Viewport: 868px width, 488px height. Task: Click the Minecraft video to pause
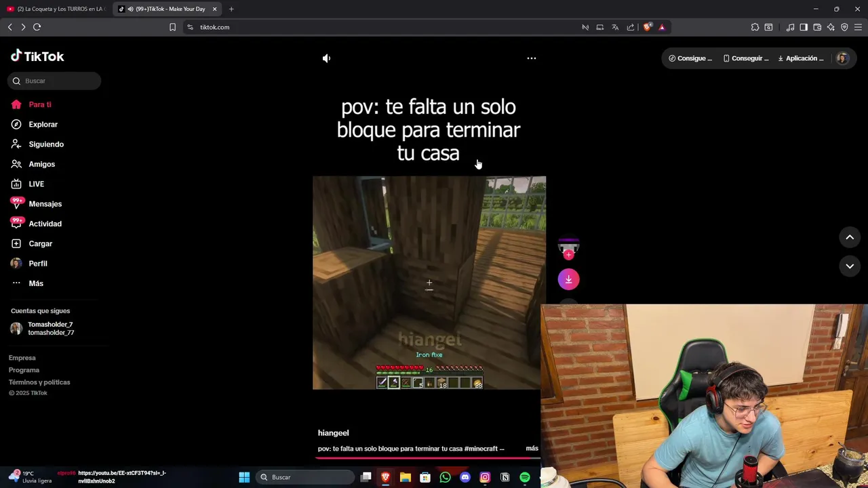click(x=429, y=283)
